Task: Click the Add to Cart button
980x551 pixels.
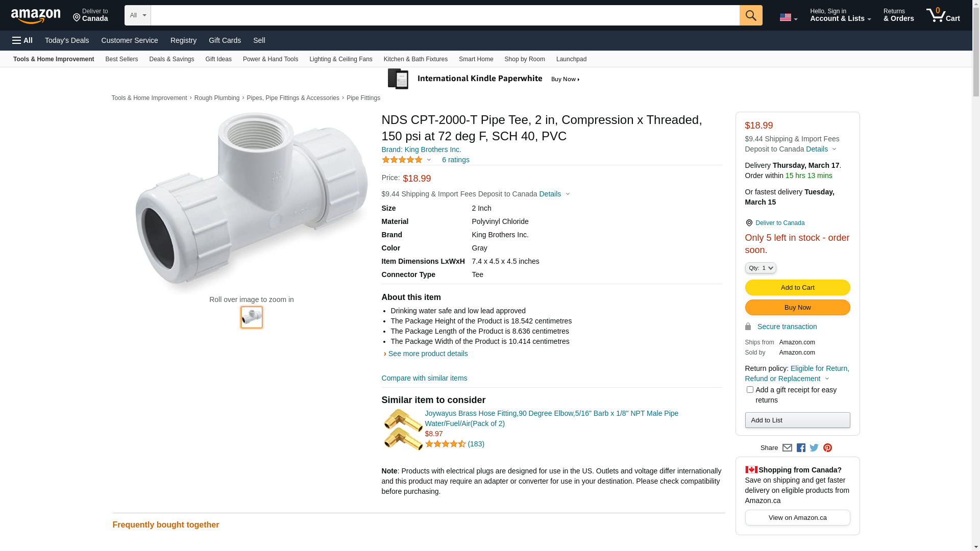Action: click(797, 288)
